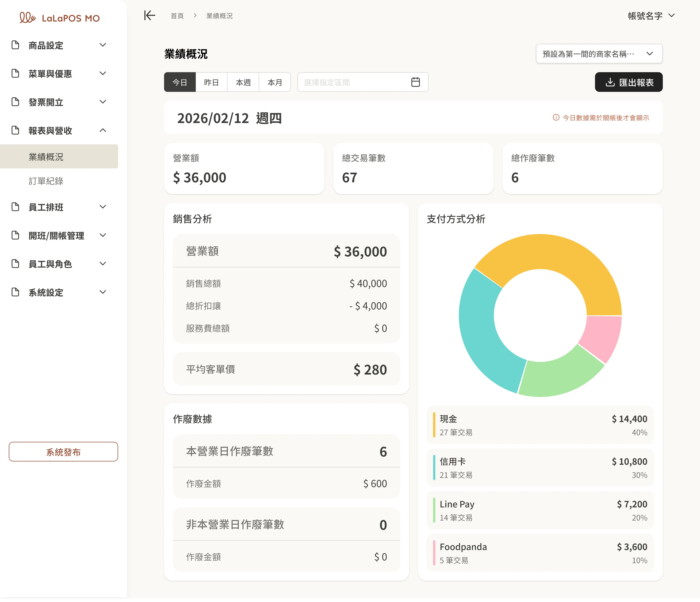Image resolution: width=700 pixels, height=602 pixels.
Task: Switch to the 本月 tab
Action: [275, 82]
